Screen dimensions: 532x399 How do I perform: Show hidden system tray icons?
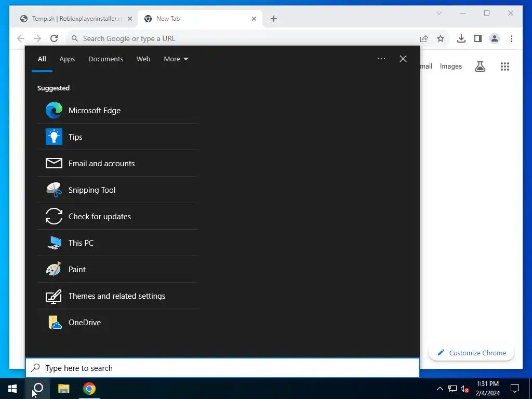click(440, 389)
